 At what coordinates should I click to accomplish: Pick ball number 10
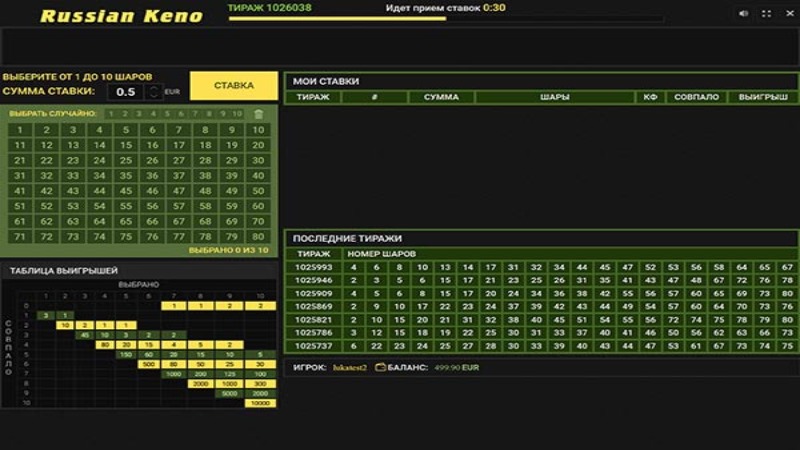point(258,130)
